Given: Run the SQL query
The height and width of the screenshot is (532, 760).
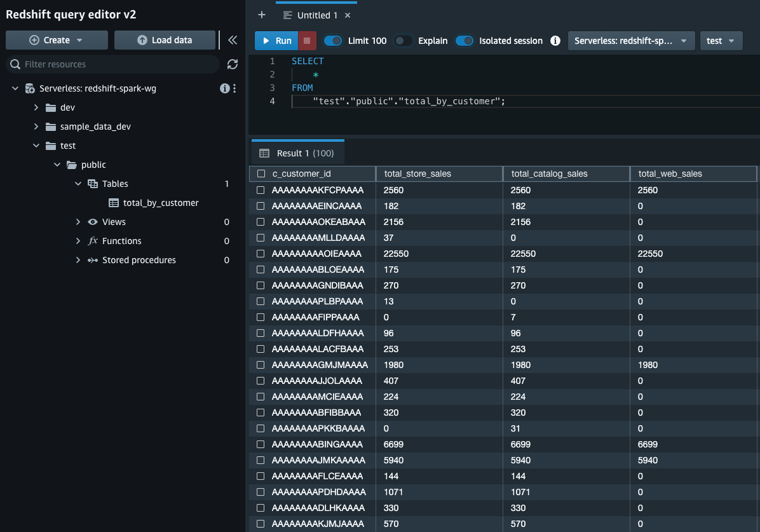Looking at the screenshot, I should (x=276, y=41).
